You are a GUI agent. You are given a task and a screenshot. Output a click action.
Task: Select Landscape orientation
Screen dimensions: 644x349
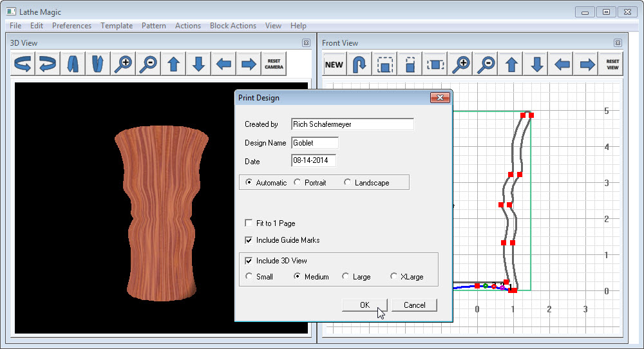click(348, 183)
